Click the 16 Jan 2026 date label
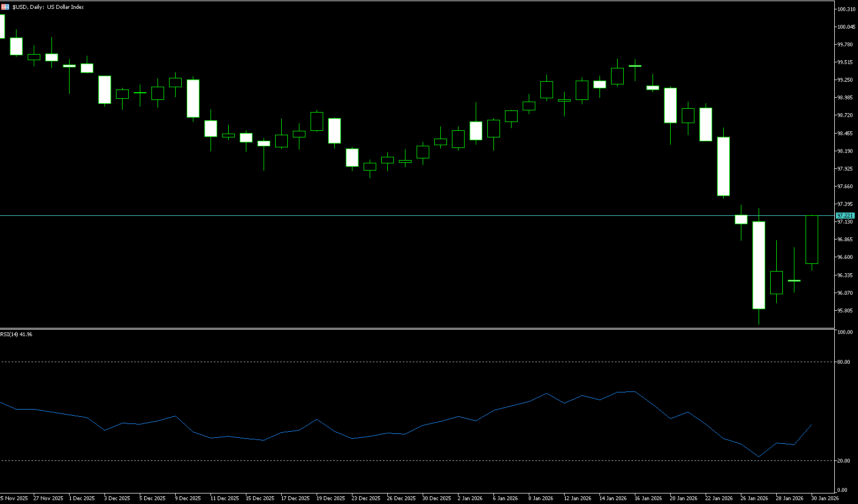Image resolution: width=858 pixels, height=504 pixels. coord(648,498)
